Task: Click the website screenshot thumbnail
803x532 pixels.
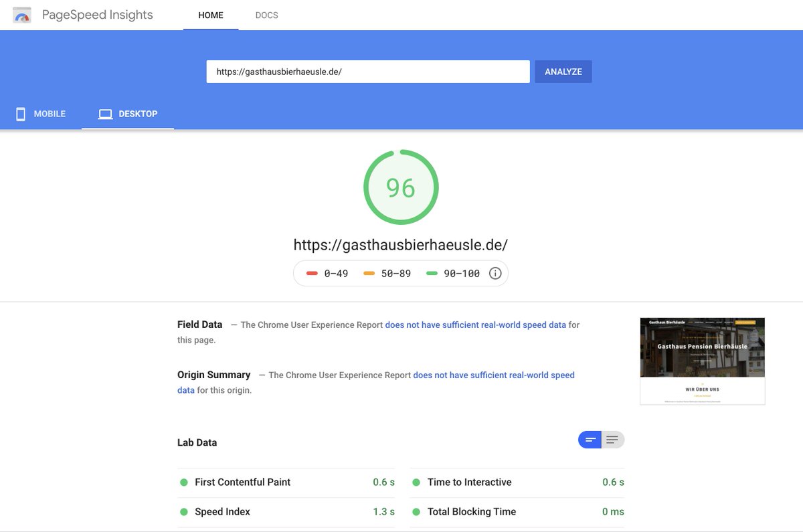Action: click(702, 361)
